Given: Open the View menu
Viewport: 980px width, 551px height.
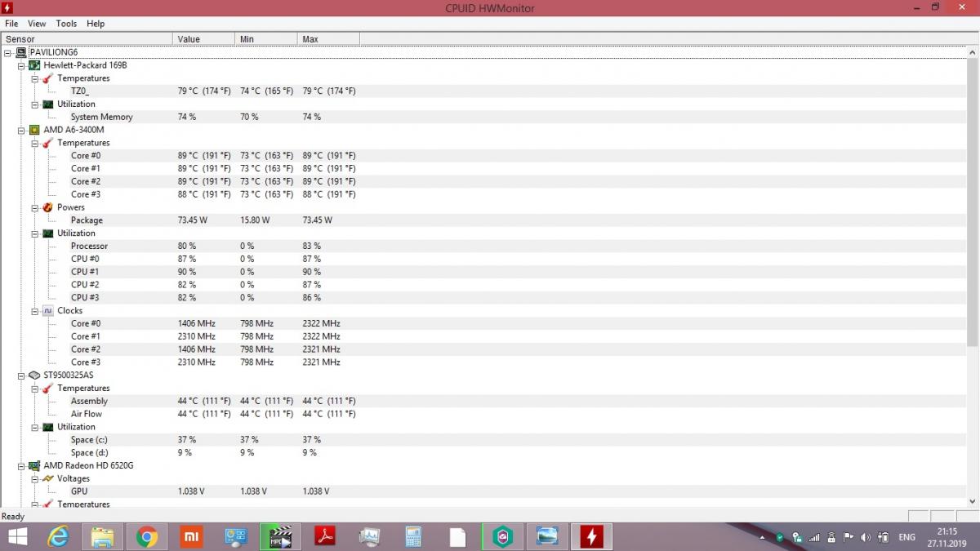Looking at the screenshot, I should [x=37, y=24].
